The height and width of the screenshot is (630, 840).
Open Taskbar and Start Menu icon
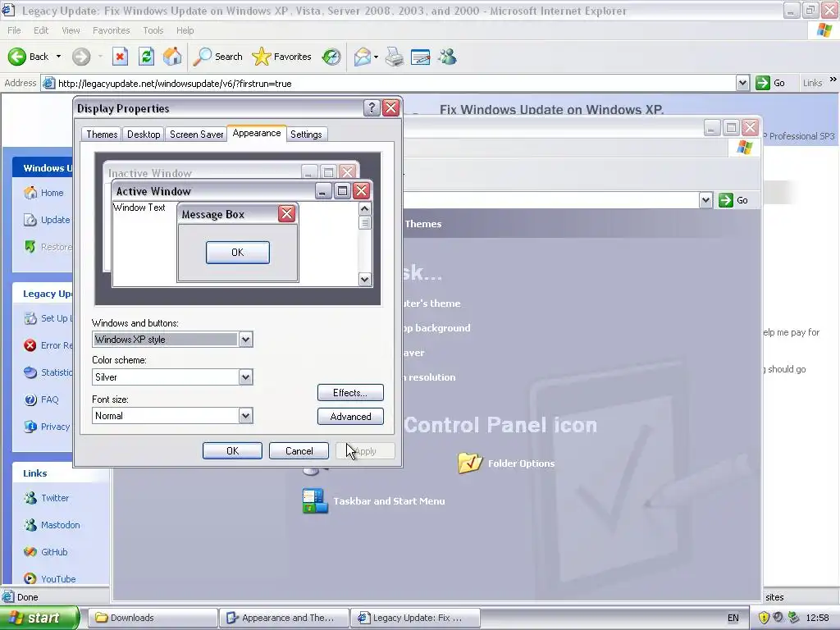tap(314, 501)
